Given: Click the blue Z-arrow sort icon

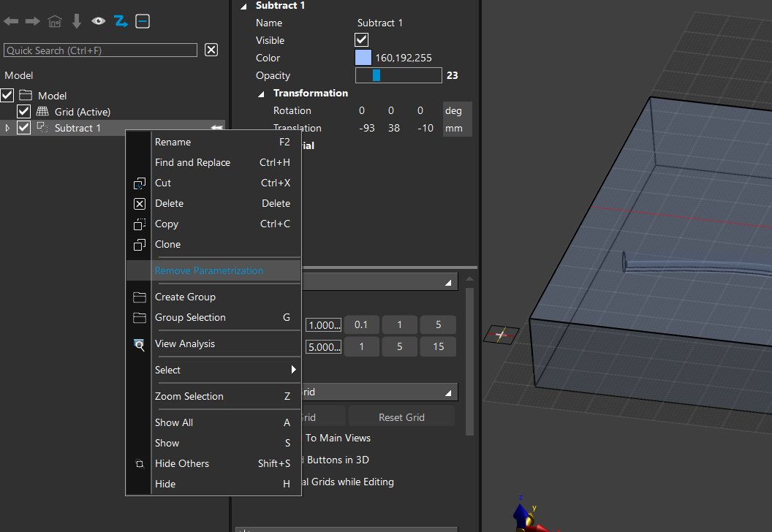Looking at the screenshot, I should click(x=121, y=22).
